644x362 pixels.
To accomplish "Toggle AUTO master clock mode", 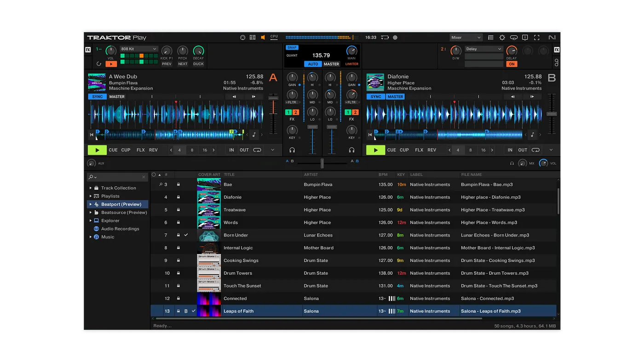I will [313, 64].
